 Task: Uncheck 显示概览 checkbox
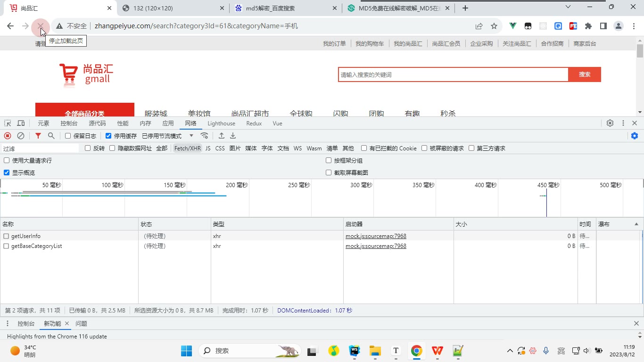pyautogui.click(x=7, y=173)
